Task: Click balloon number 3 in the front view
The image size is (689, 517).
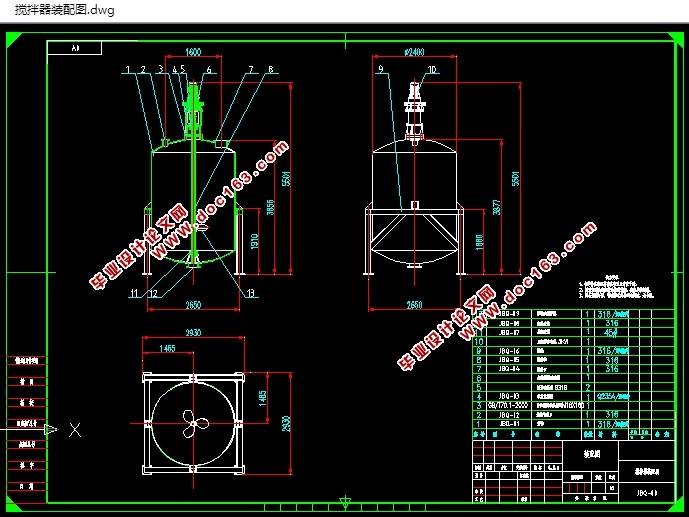Action: tap(161, 69)
